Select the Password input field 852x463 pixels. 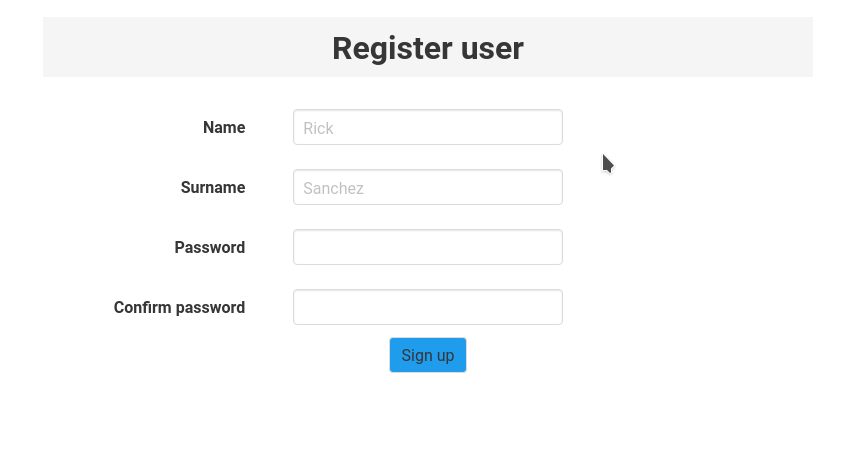pos(427,247)
